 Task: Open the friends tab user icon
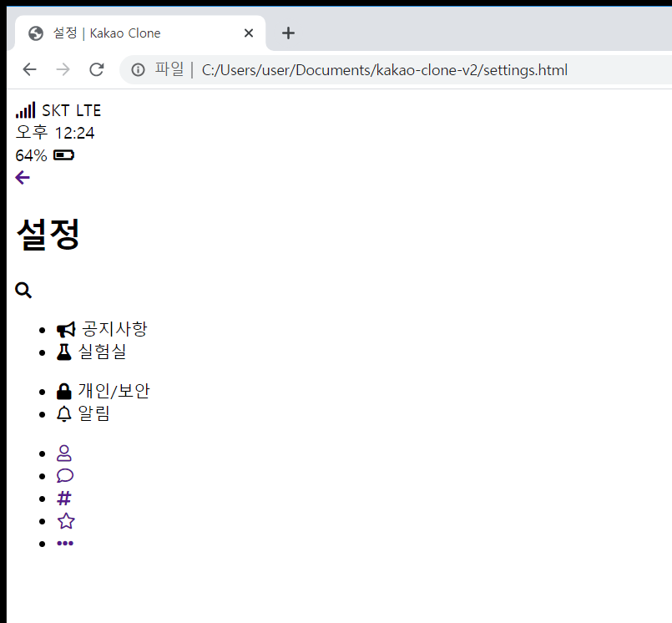point(63,453)
